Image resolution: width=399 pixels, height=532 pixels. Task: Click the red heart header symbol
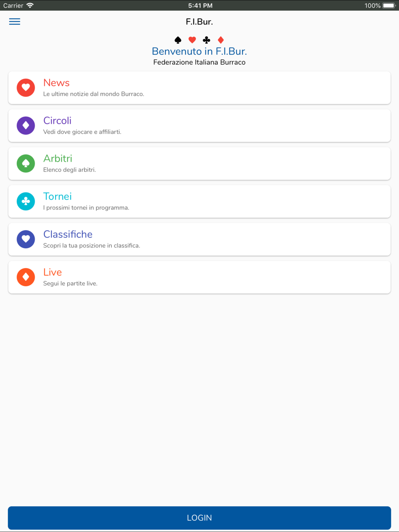[192, 40]
